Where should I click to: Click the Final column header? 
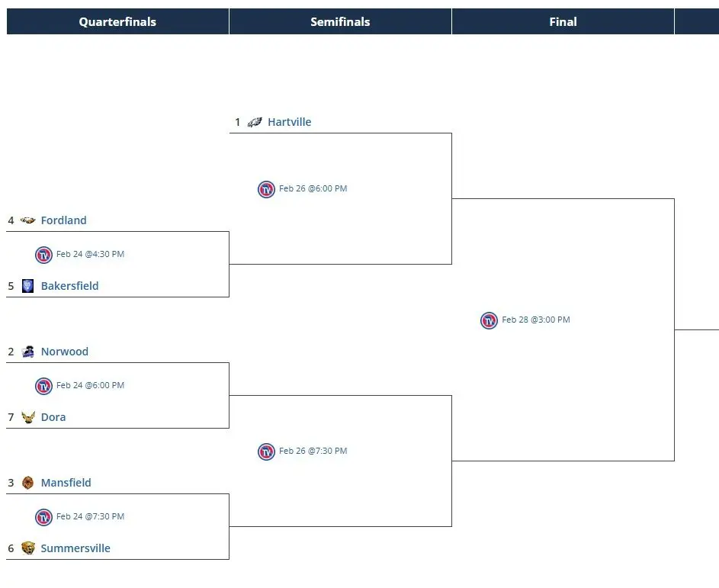click(563, 21)
